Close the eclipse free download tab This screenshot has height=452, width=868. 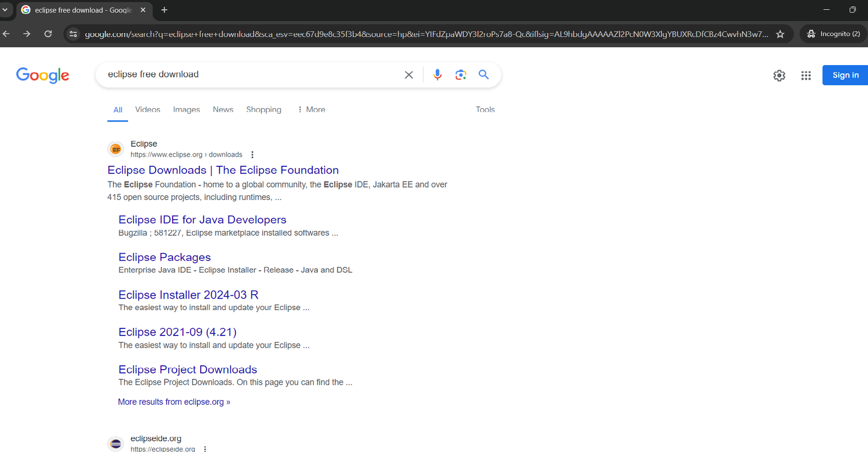(x=143, y=10)
